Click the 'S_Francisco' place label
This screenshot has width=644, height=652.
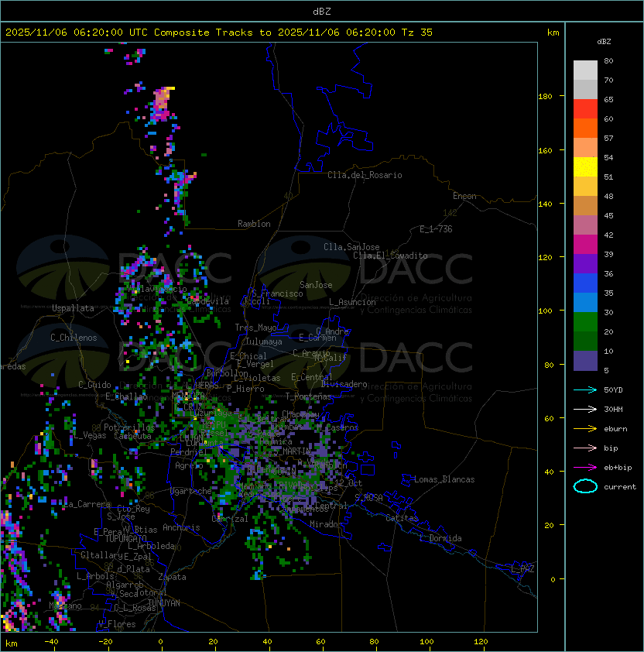277,293
